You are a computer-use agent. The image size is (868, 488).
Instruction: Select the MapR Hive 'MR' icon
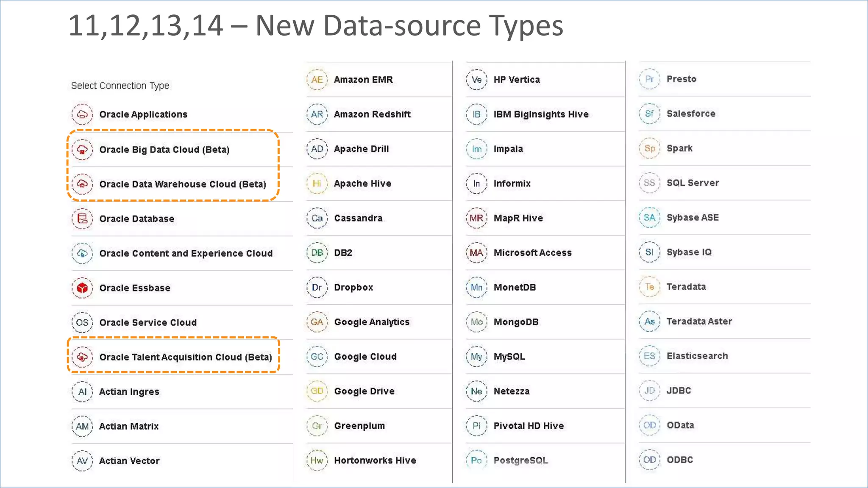pos(476,218)
